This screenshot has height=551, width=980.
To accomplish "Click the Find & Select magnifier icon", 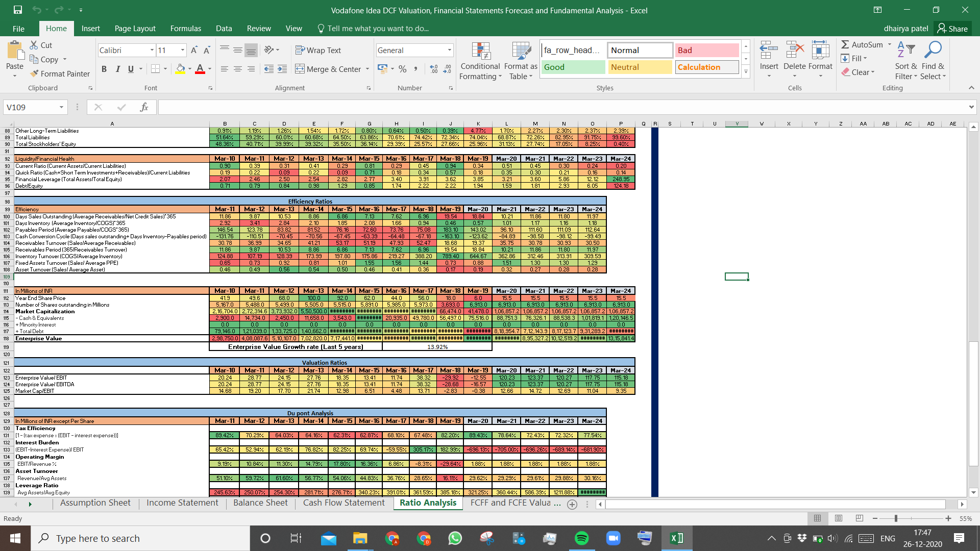I will click(x=933, y=50).
